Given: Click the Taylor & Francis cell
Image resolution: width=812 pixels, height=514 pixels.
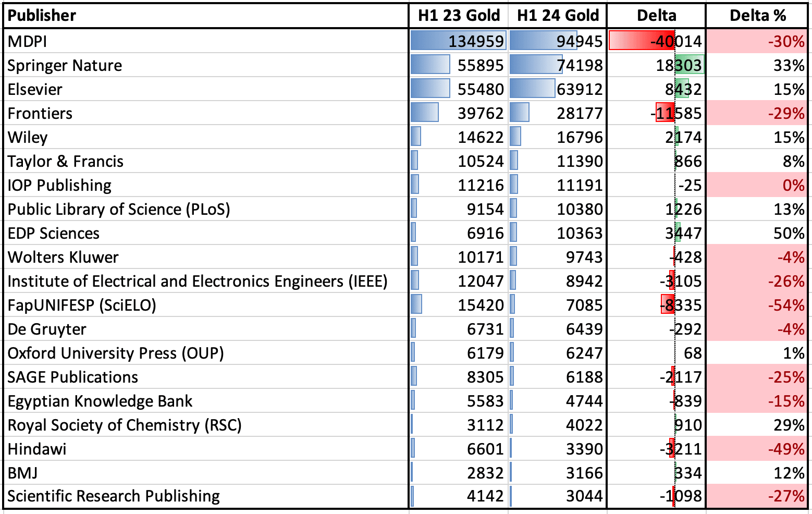Looking at the screenshot, I should pyautogui.click(x=206, y=161).
